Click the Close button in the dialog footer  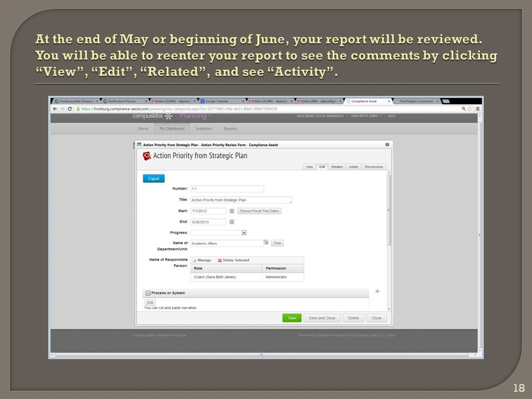pyautogui.click(x=376, y=318)
